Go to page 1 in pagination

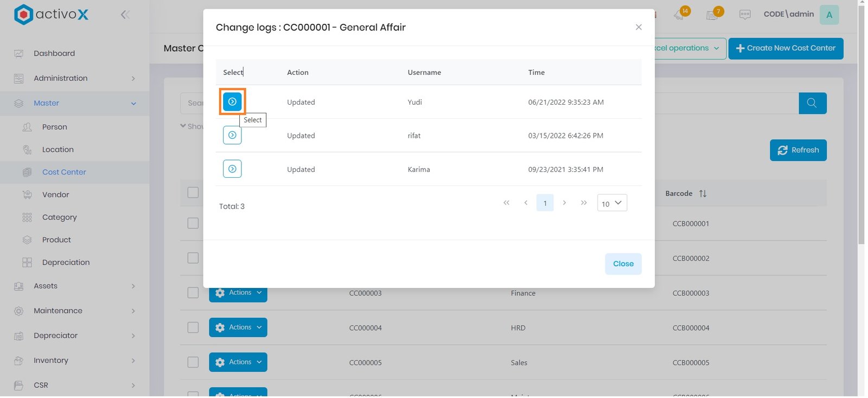pyautogui.click(x=545, y=203)
